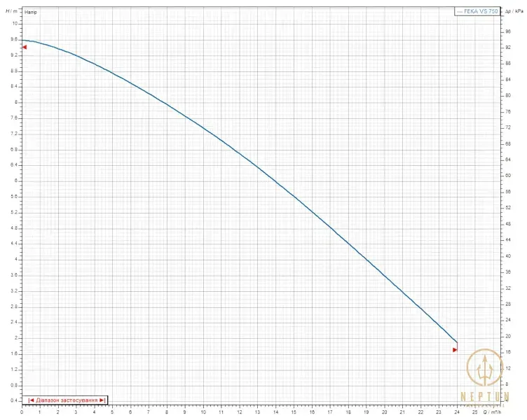The image size is (527, 420).
Task: Click tick label 15 on the Q axis
Action: click(x=294, y=412)
